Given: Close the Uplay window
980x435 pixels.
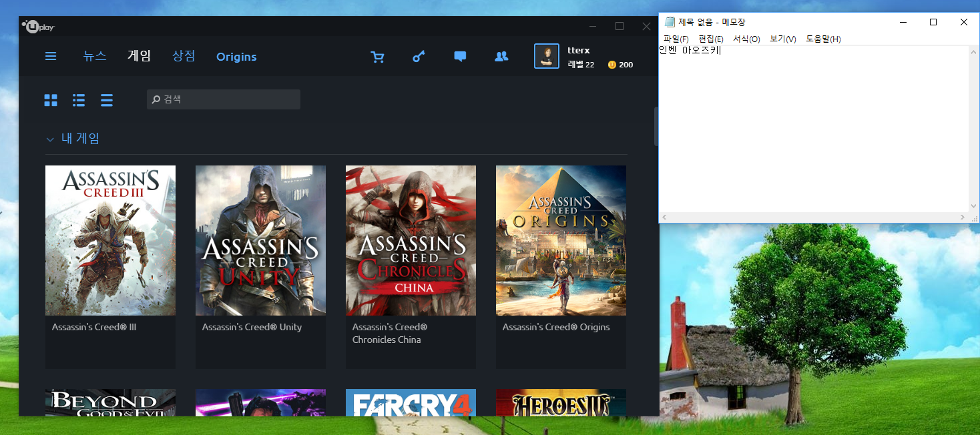Looking at the screenshot, I should click(646, 26).
